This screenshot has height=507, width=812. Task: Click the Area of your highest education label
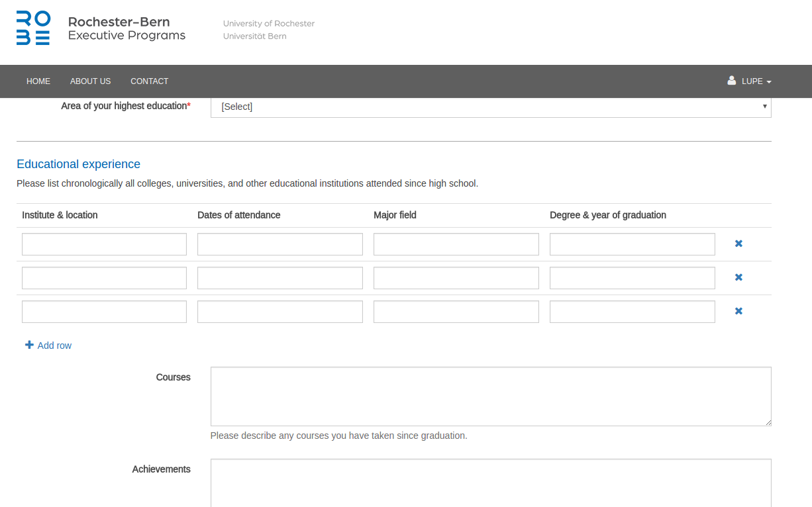point(126,106)
